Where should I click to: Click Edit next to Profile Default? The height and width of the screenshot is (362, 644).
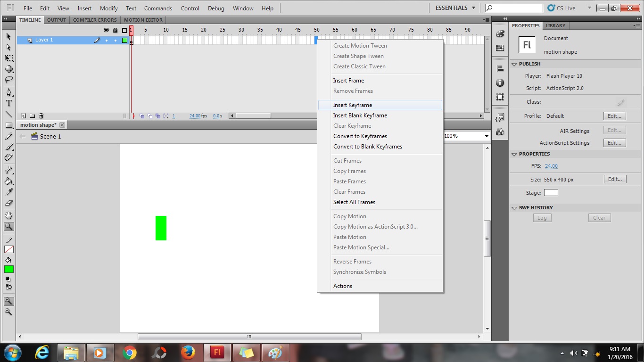pyautogui.click(x=614, y=115)
